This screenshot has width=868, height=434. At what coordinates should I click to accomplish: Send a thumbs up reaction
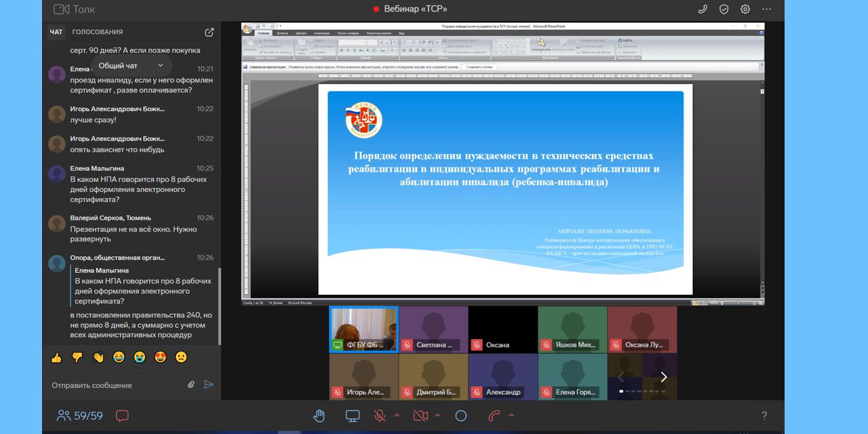click(x=56, y=357)
